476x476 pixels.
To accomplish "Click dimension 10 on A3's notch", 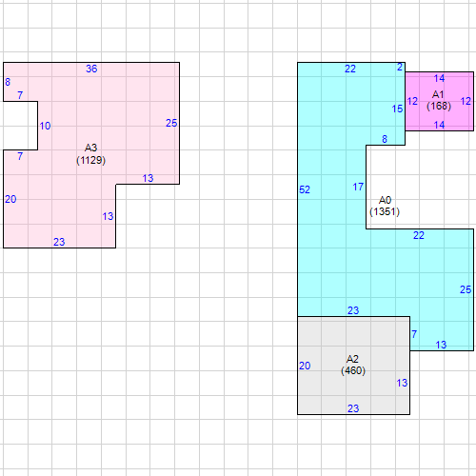I will tap(45, 126).
